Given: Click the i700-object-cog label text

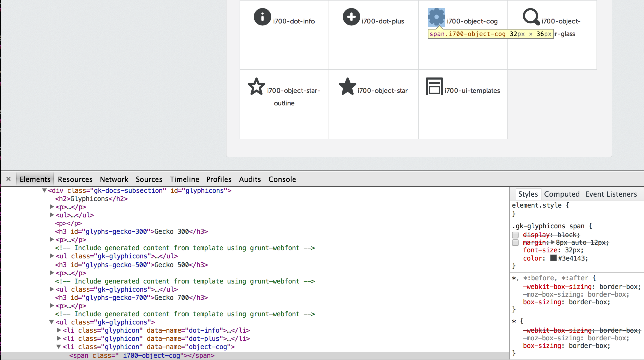Looking at the screenshot, I should coord(472,21).
